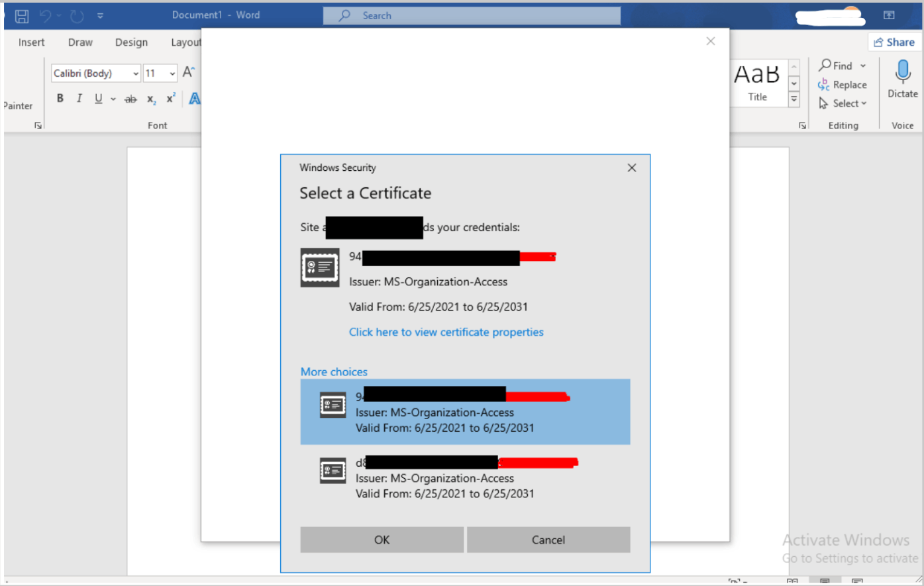Image resolution: width=924 pixels, height=586 pixels.
Task: Open the Font dialog launcher
Action: pyautogui.click(x=38, y=125)
